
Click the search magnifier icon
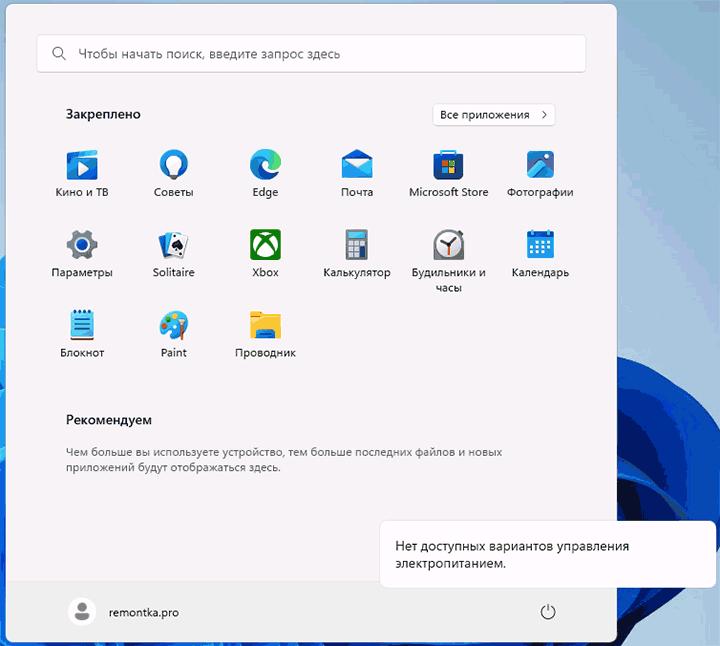click(59, 53)
